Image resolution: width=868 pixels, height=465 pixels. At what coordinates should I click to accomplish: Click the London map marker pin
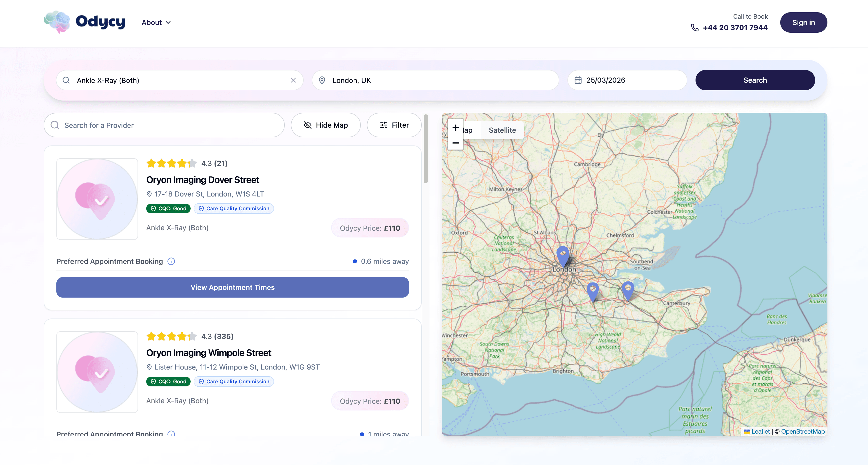click(x=563, y=256)
